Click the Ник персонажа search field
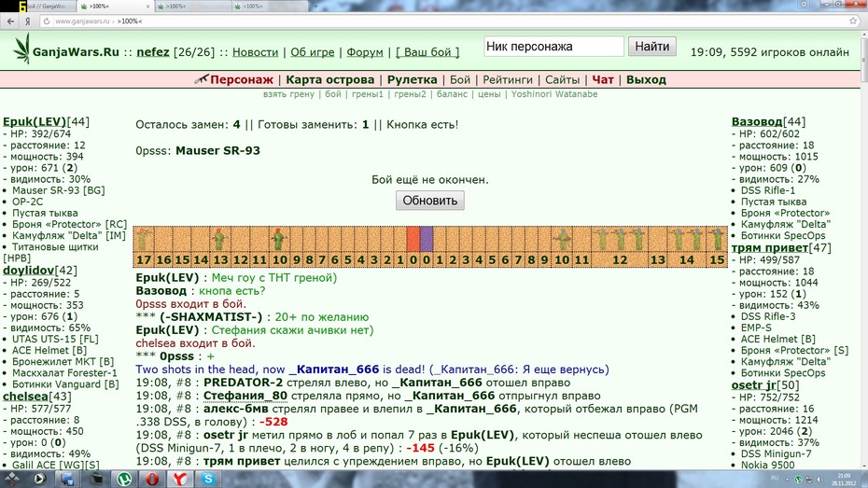Screen dimensions: 868x488 click(553, 47)
